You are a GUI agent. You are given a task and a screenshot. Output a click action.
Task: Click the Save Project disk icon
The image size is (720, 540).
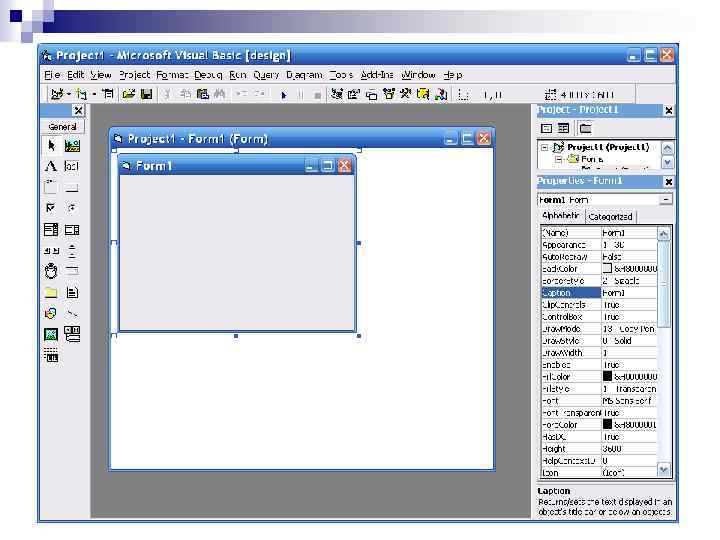(146, 94)
